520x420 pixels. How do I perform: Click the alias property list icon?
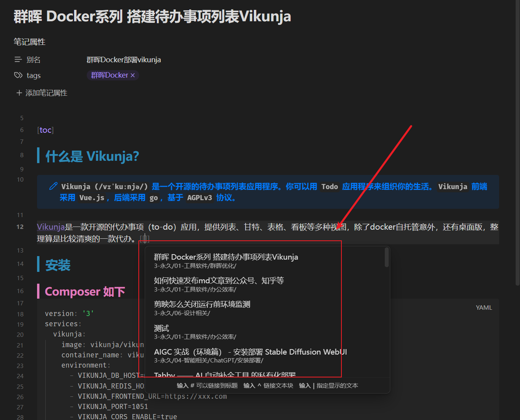(x=18, y=59)
